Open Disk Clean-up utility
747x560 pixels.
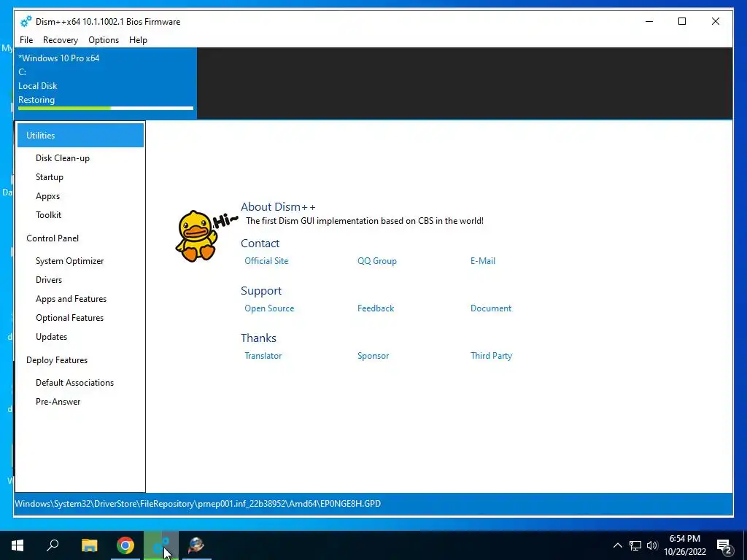tap(63, 158)
